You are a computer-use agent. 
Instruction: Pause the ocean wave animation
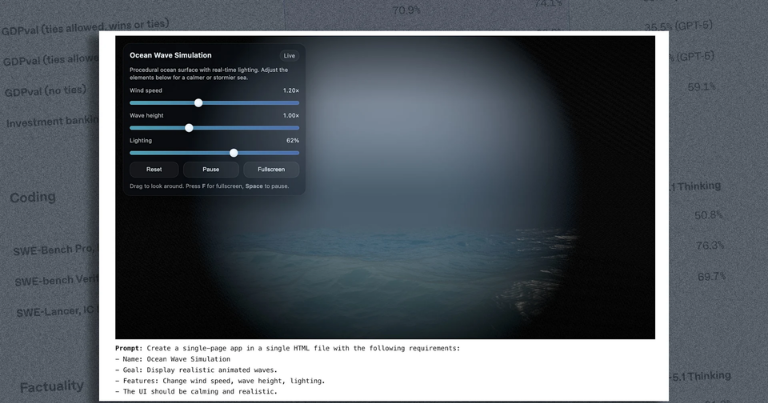(x=211, y=170)
